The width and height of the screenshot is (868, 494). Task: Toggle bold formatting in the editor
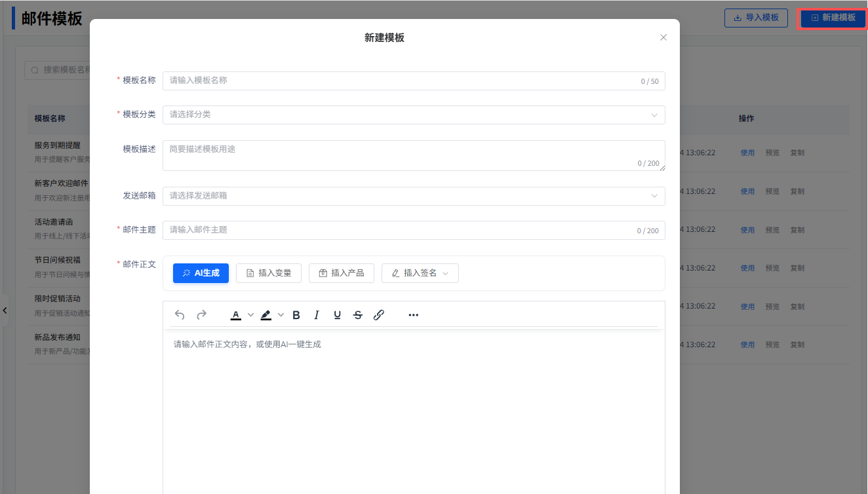[296, 315]
